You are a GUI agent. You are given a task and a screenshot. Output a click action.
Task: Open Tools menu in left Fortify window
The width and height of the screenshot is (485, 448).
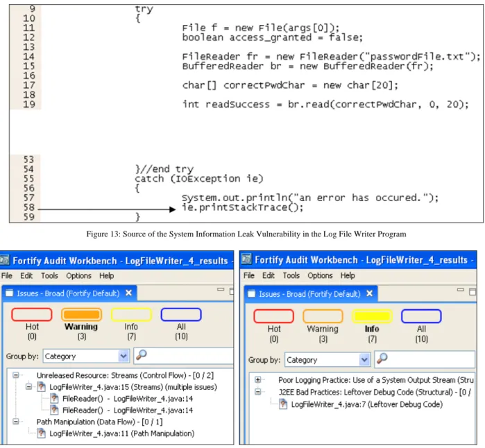(x=49, y=275)
